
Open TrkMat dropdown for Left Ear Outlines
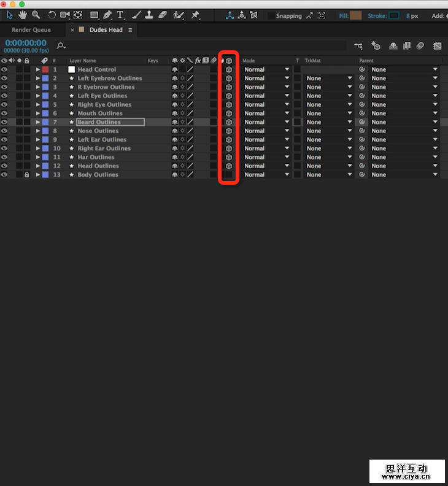click(x=330, y=139)
